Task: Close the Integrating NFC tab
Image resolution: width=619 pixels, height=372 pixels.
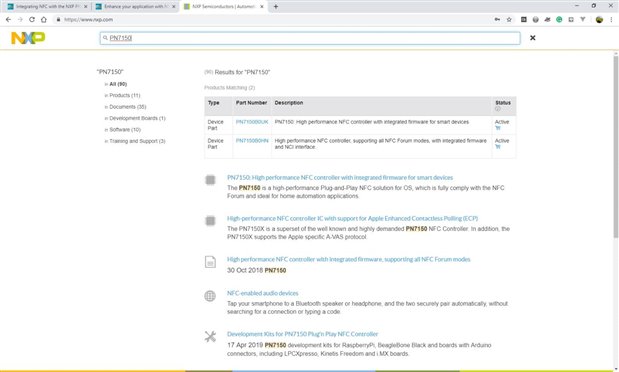Action: tap(86, 7)
